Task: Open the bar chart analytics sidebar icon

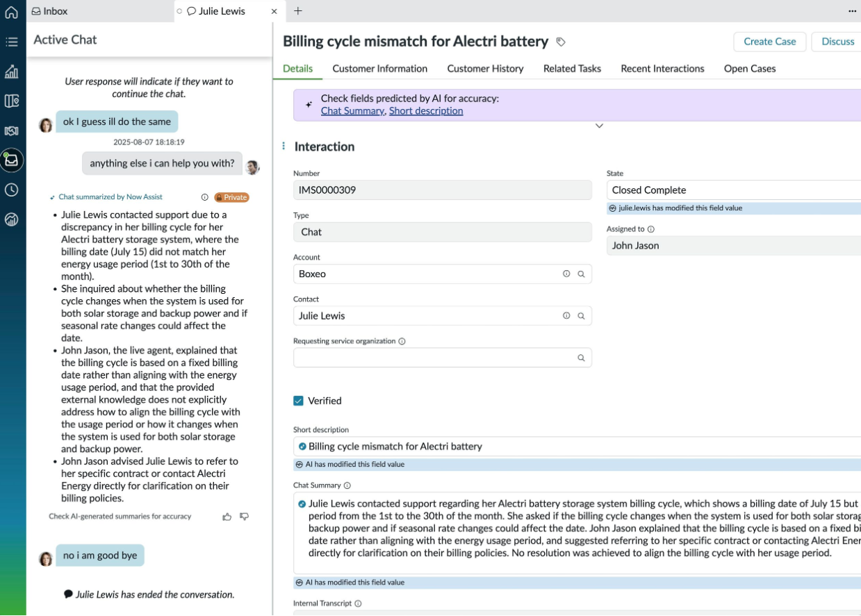Action: click(x=11, y=72)
